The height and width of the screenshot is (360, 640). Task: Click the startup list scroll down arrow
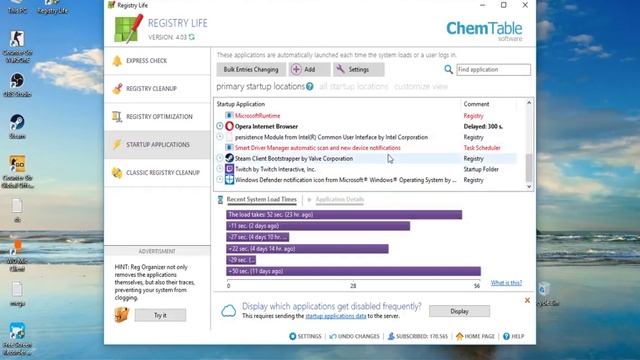point(529,187)
